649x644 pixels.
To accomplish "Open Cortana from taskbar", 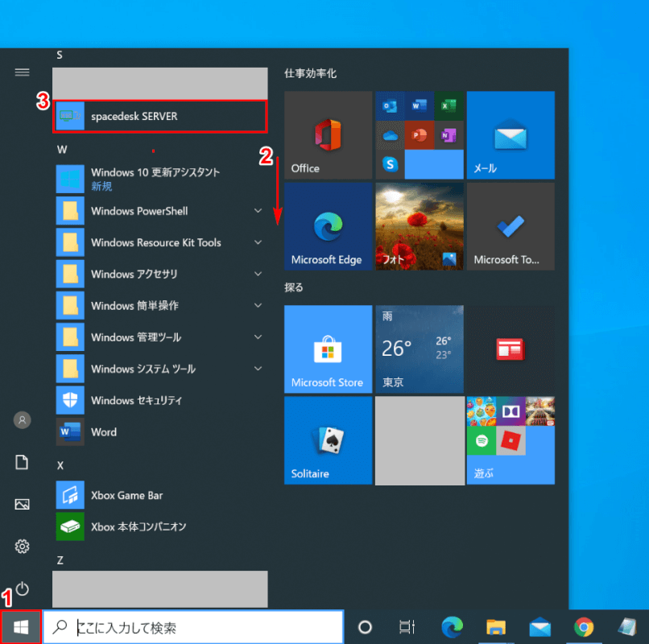I will [x=365, y=627].
